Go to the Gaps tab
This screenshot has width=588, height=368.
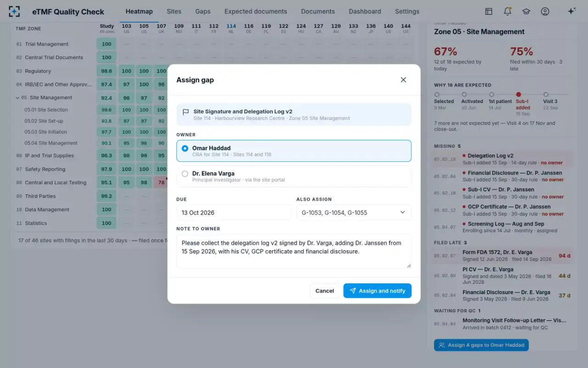click(x=203, y=11)
